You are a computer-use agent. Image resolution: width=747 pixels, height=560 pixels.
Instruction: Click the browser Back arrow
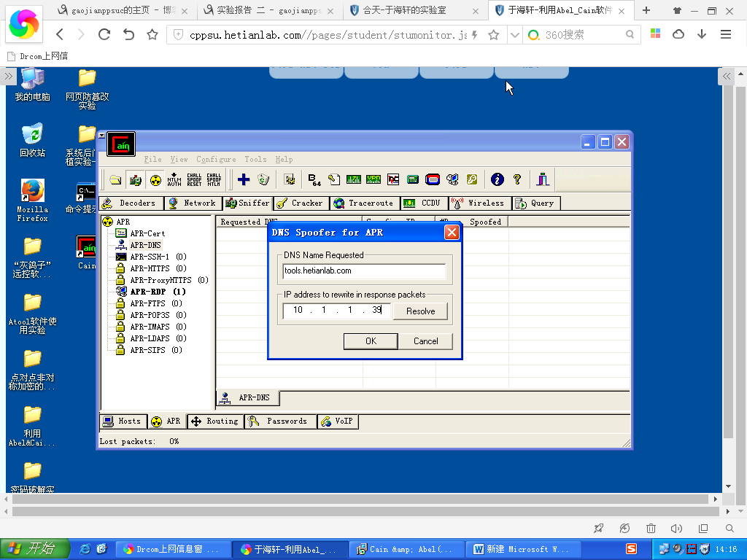coord(60,34)
